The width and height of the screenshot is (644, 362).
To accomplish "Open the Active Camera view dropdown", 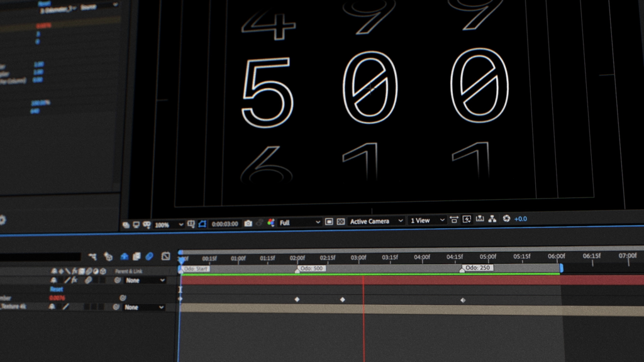I will click(374, 221).
